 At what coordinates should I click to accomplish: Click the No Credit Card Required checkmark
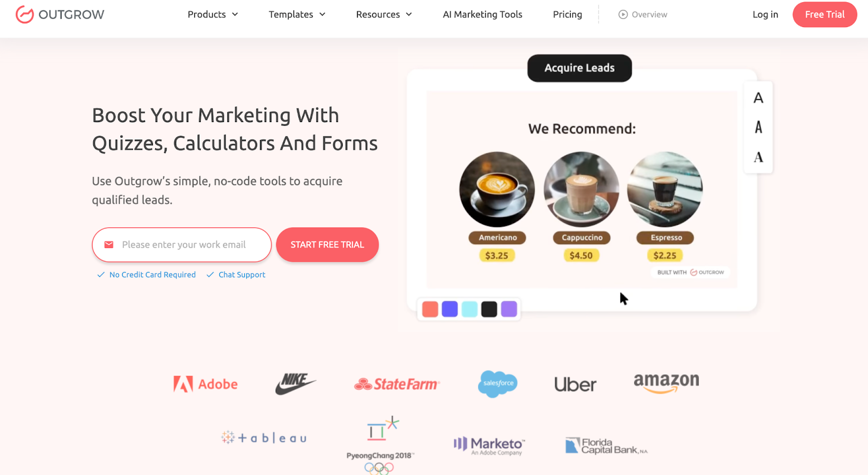coord(101,275)
